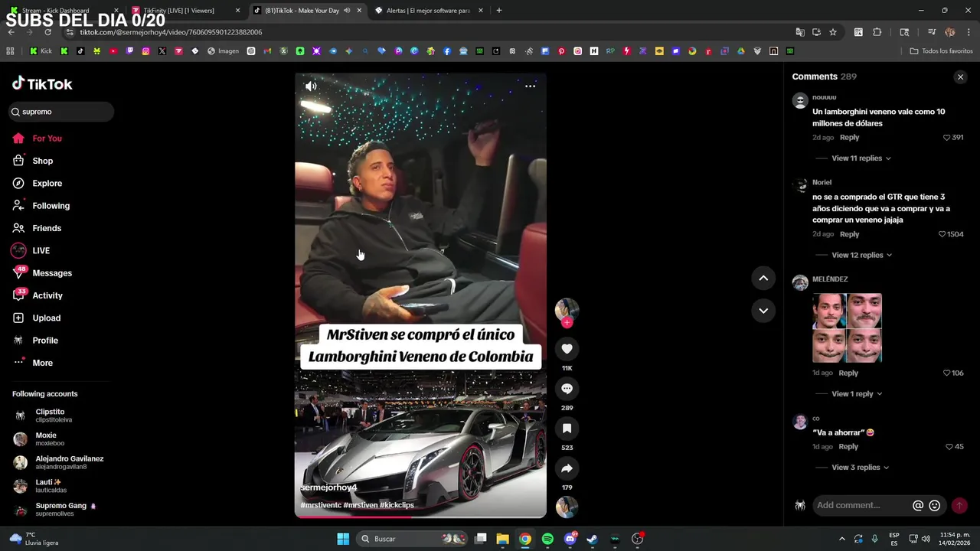
Task: Expand View 1 reply under MELÉNDEZ
Action: [857, 394]
